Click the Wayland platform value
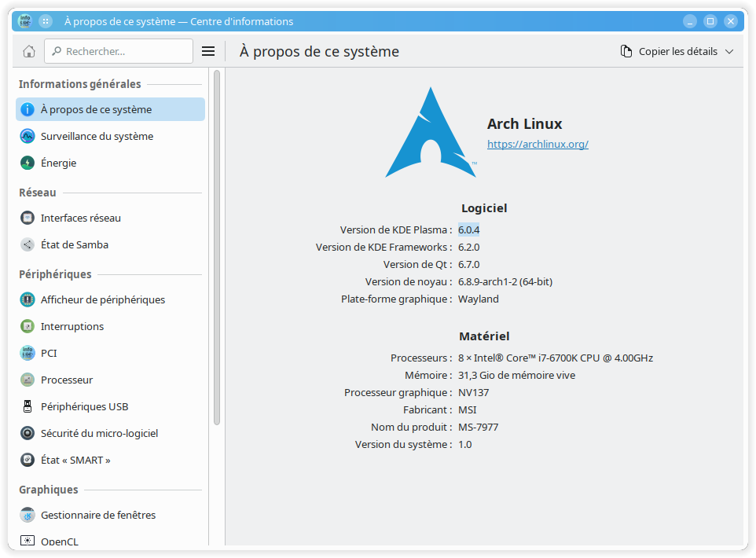The height and width of the screenshot is (558, 756). click(479, 299)
